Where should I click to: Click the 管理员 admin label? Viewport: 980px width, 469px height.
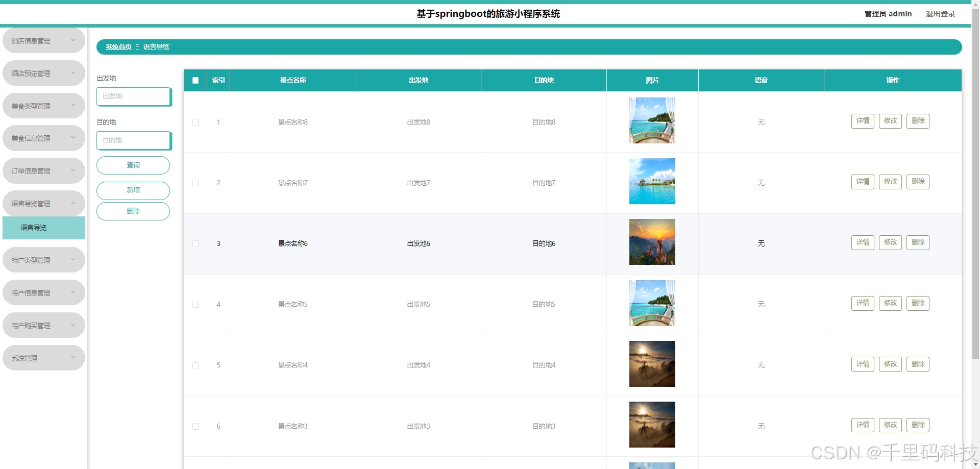coord(888,14)
